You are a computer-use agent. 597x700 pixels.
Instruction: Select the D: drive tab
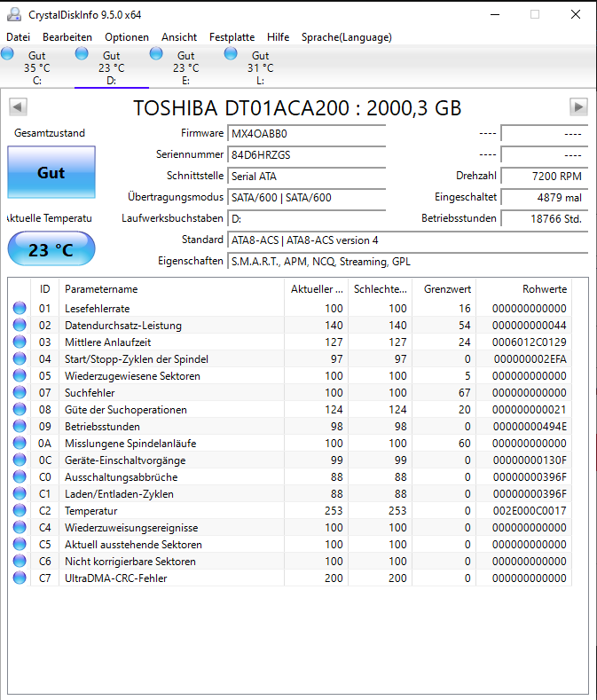coord(112,67)
